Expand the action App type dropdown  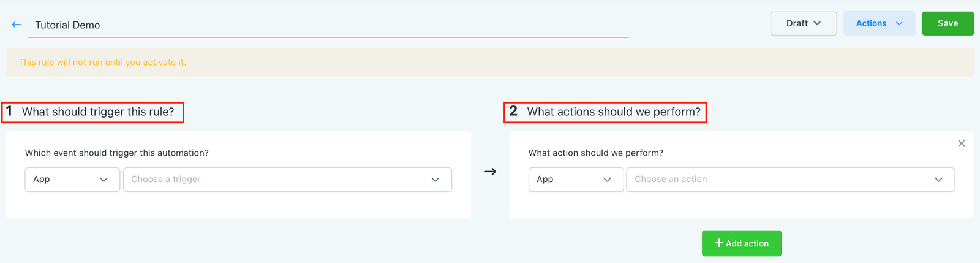575,180
